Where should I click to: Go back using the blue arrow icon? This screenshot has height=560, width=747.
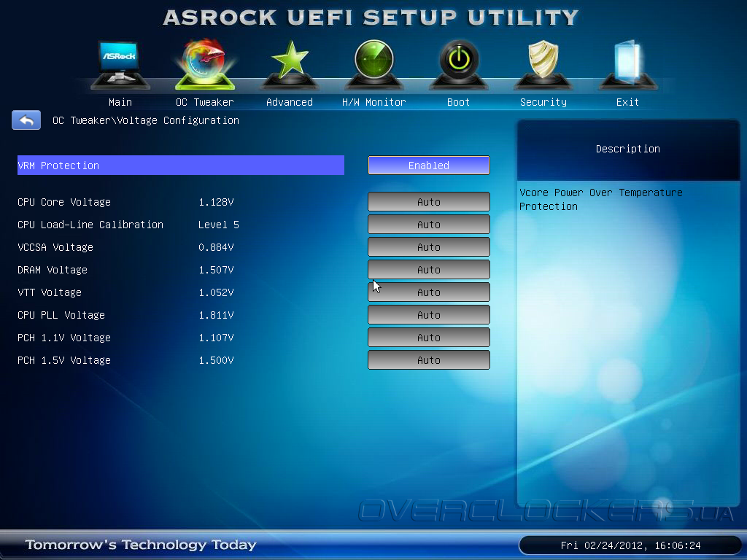pyautogui.click(x=26, y=120)
